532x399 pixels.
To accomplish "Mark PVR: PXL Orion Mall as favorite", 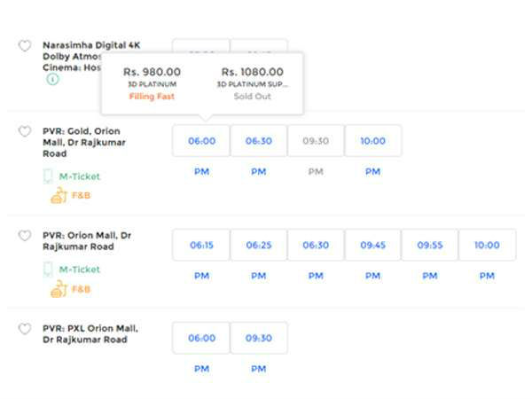I will 25,329.
